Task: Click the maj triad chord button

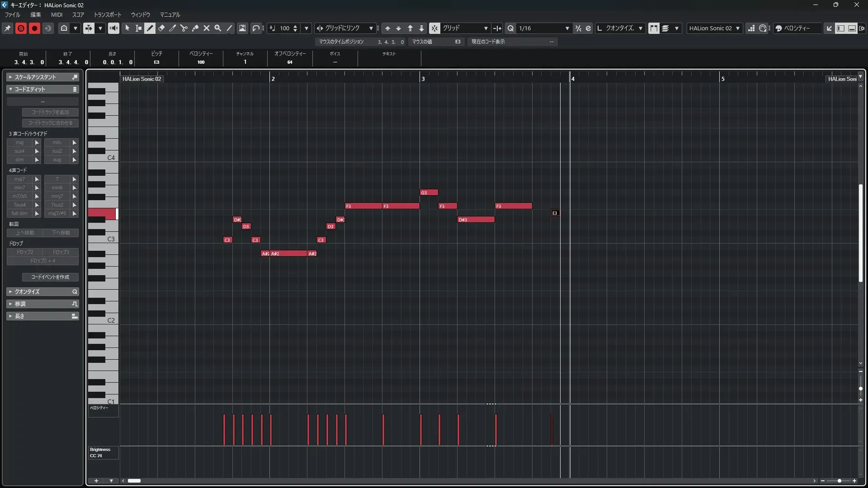Action: click(x=19, y=142)
